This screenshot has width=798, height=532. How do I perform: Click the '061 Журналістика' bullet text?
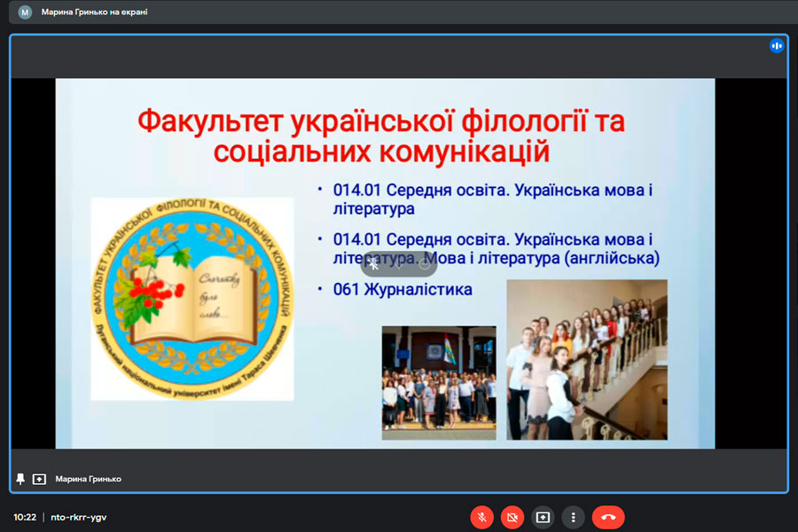[x=403, y=290]
